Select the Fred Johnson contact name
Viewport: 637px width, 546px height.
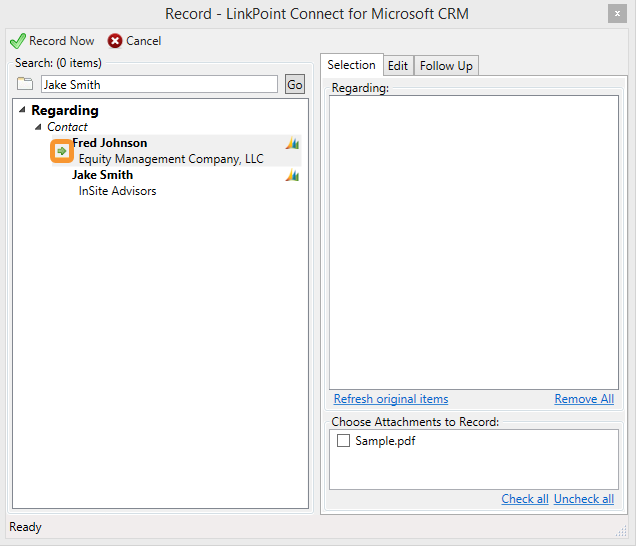tap(110, 143)
